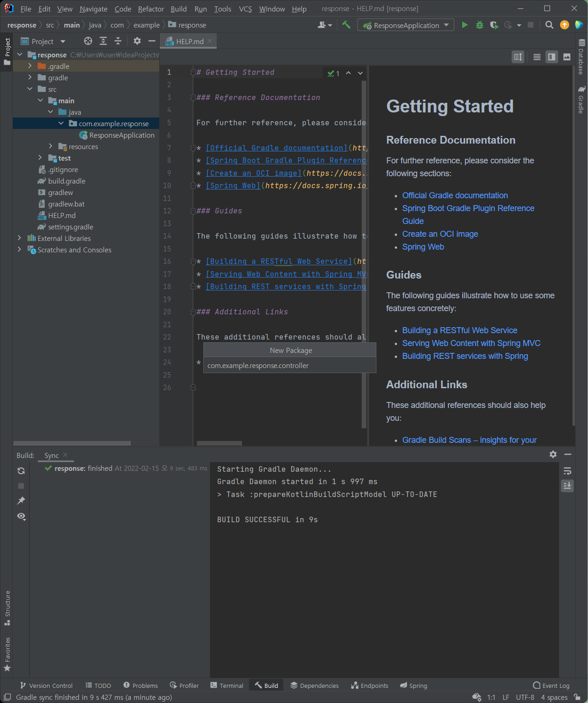
Task: Open Spring Web link in preview
Action: point(423,247)
